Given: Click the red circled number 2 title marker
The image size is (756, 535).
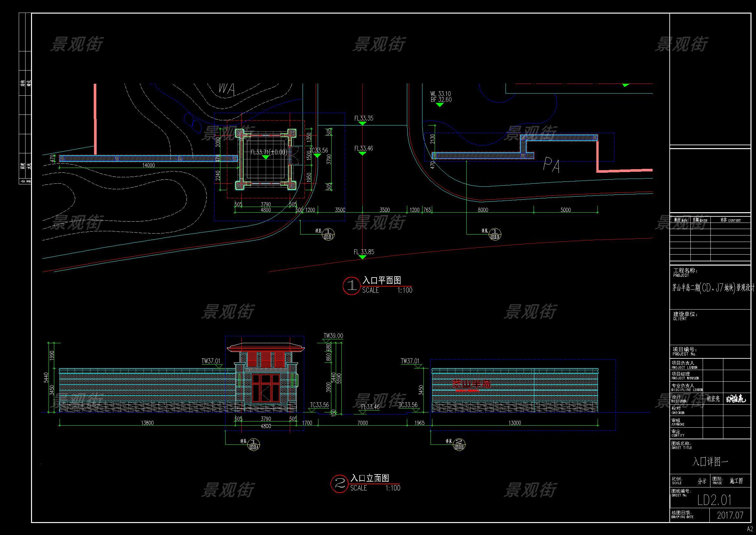Looking at the screenshot, I should [339, 483].
